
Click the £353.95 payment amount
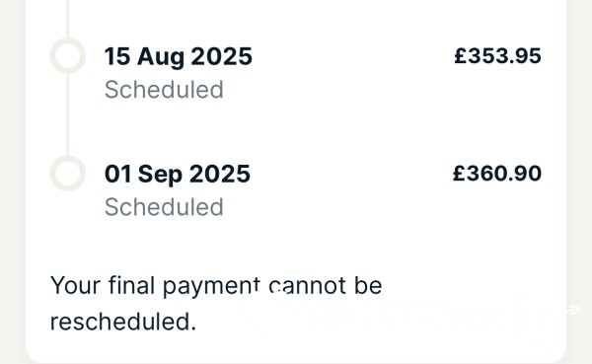[x=497, y=56]
